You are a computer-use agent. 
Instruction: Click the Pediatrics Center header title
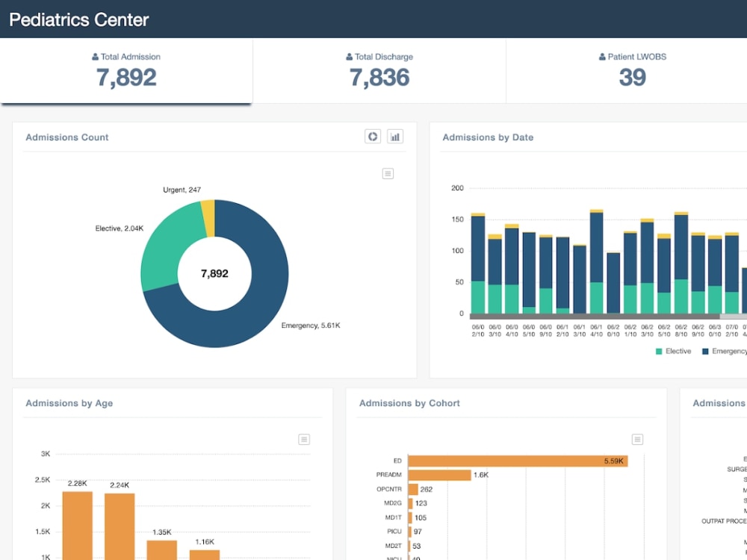78,19
